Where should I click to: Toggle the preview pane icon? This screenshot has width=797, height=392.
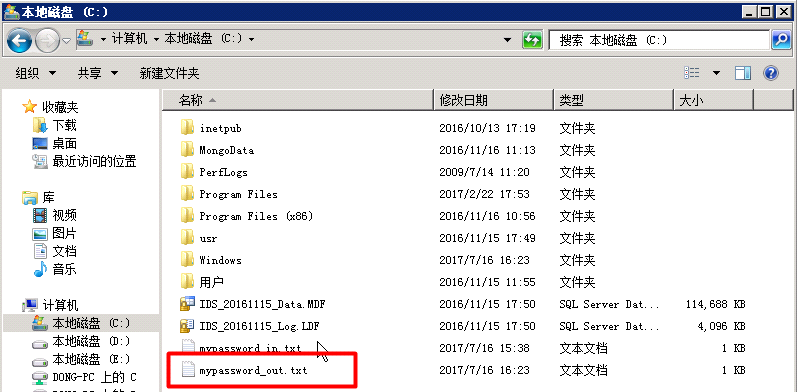(x=743, y=73)
